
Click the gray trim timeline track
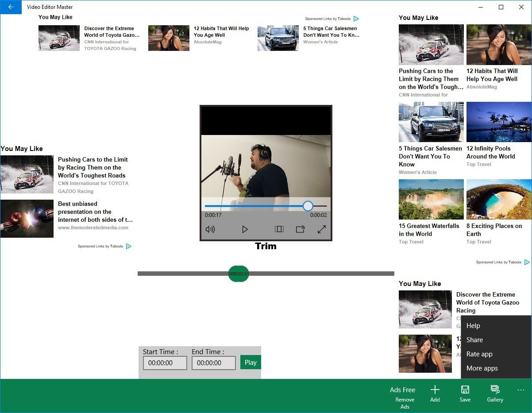coord(266,274)
